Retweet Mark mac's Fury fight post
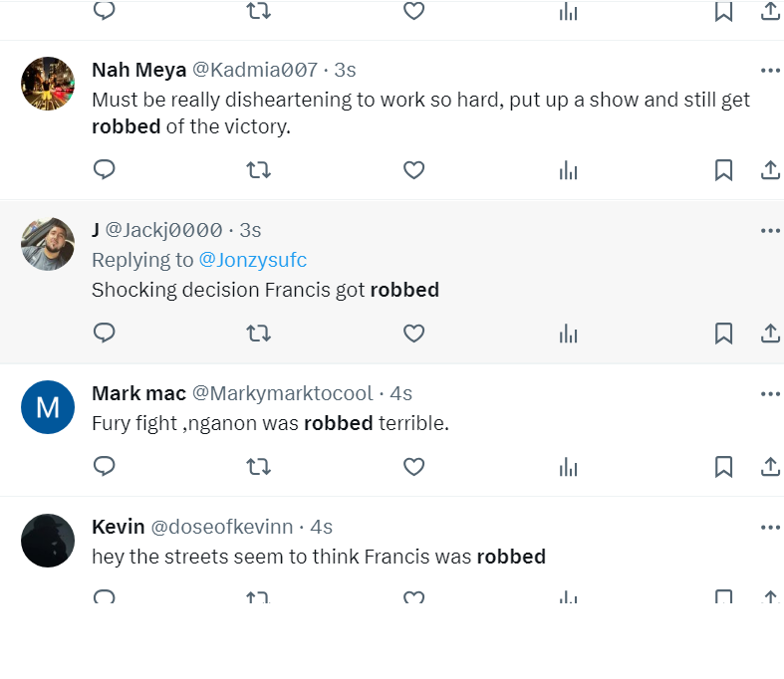The height and width of the screenshot is (679, 784). tap(258, 466)
